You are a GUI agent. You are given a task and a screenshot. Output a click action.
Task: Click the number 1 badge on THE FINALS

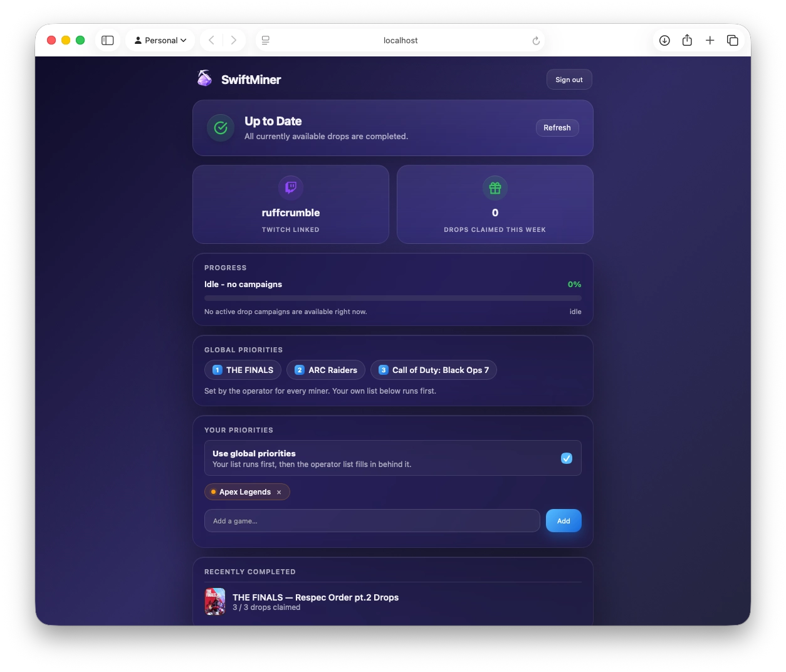tap(217, 370)
